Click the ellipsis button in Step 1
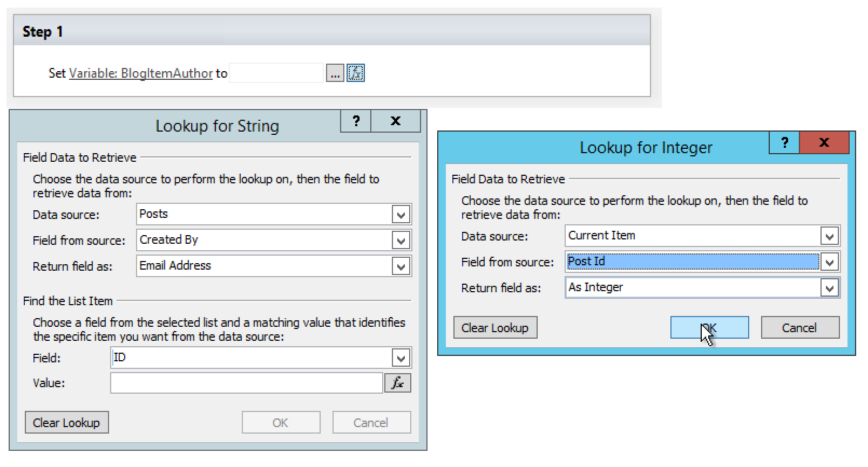The image size is (868, 467). click(335, 73)
